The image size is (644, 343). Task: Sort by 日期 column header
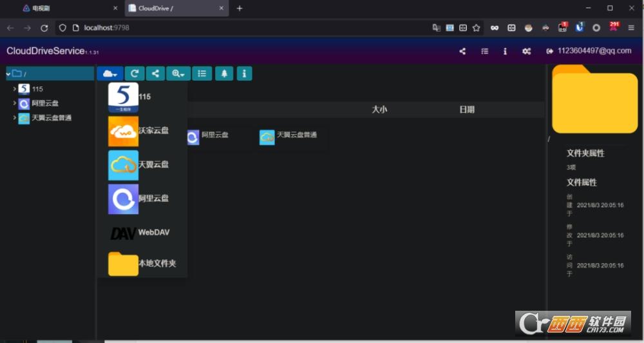click(x=466, y=110)
